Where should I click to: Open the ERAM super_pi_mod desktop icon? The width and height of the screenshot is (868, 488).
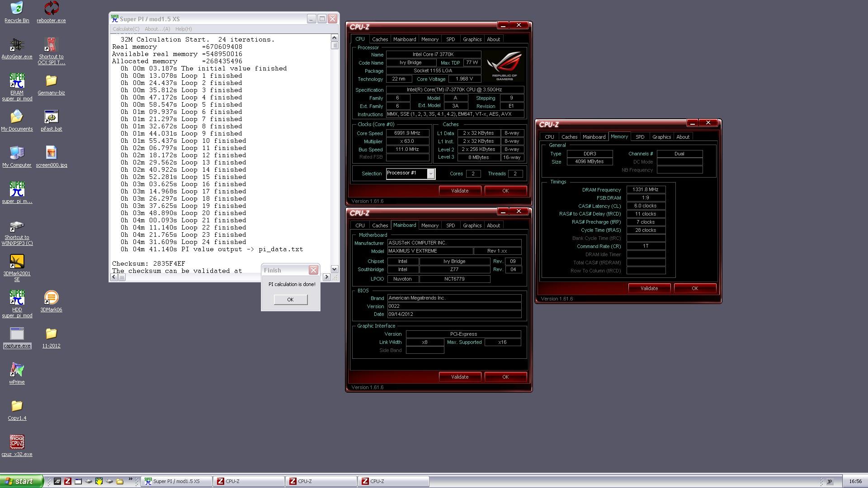[17, 87]
